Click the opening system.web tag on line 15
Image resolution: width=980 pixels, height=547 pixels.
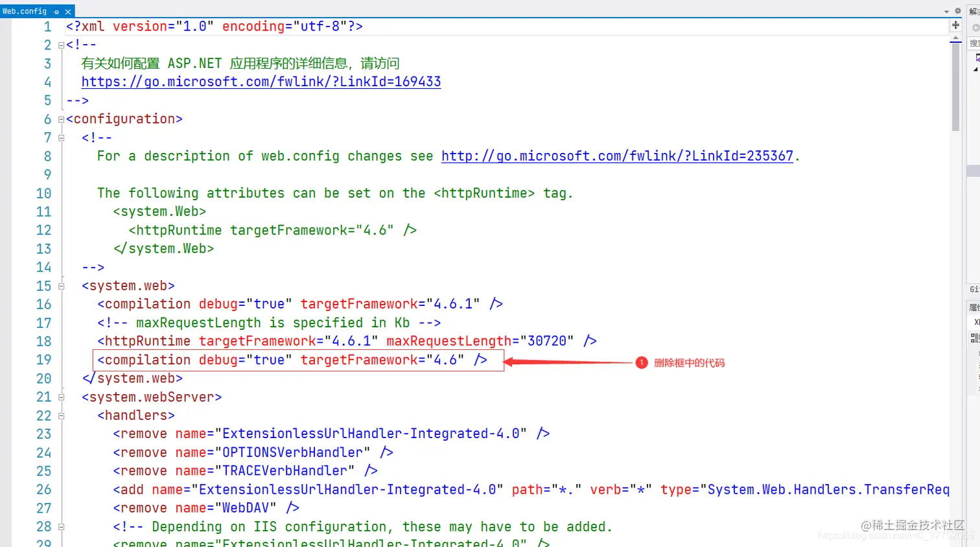pos(128,286)
